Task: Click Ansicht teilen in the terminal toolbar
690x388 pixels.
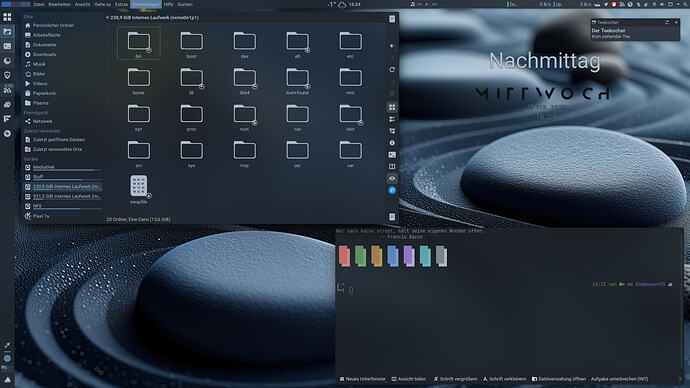Action: (409, 379)
